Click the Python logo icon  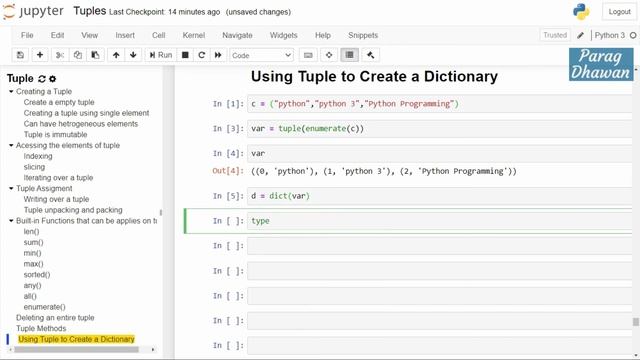(x=581, y=12)
